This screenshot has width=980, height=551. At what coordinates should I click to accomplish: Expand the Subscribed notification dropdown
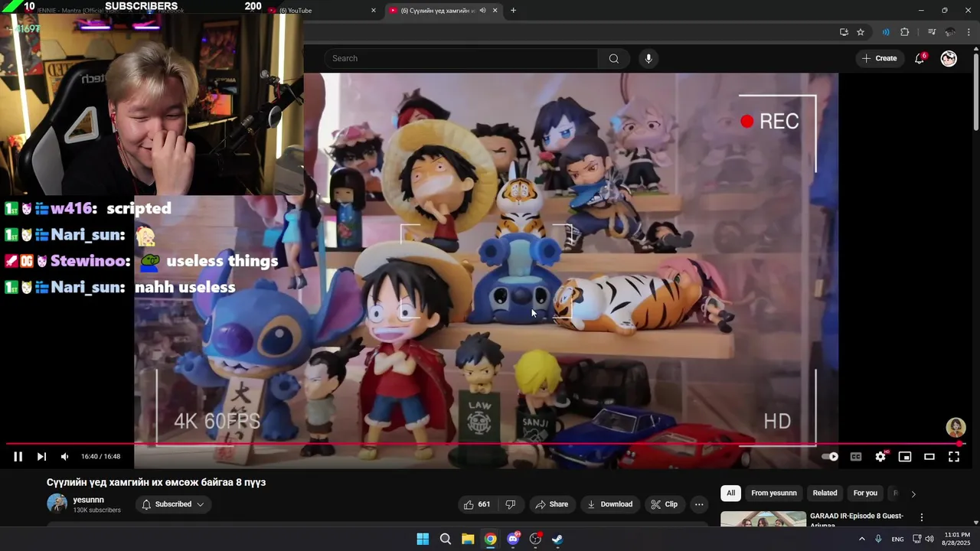(x=173, y=504)
